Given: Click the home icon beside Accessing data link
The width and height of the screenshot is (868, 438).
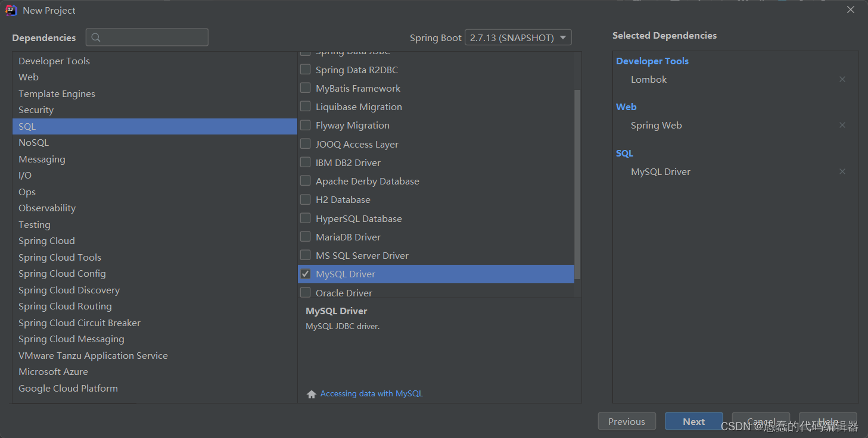Looking at the screenshot, I should pos(311,394).
